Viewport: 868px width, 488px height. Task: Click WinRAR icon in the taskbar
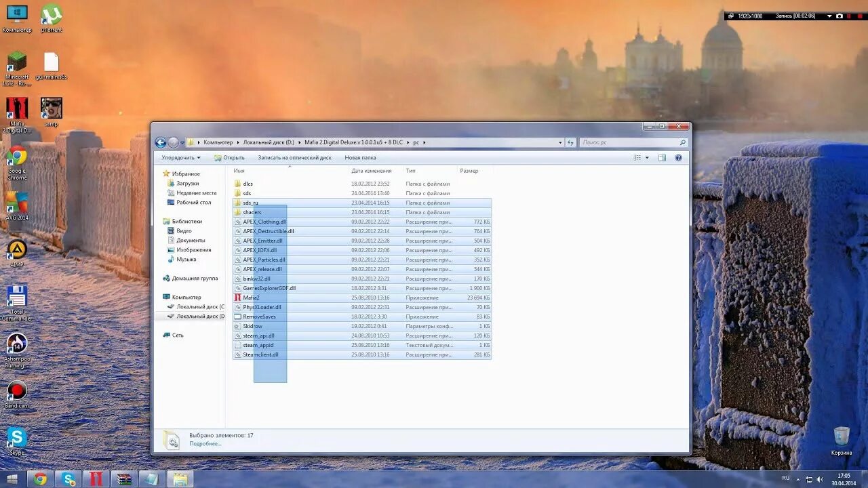(x=123, y=479)
